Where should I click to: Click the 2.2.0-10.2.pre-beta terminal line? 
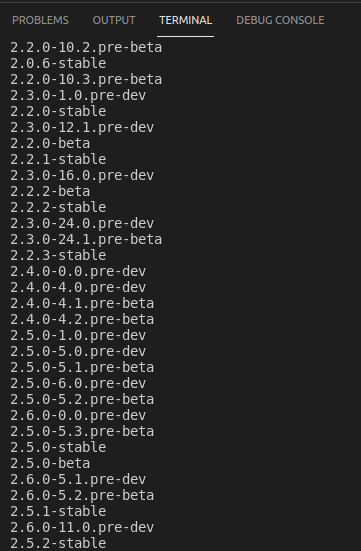(86, 47)
